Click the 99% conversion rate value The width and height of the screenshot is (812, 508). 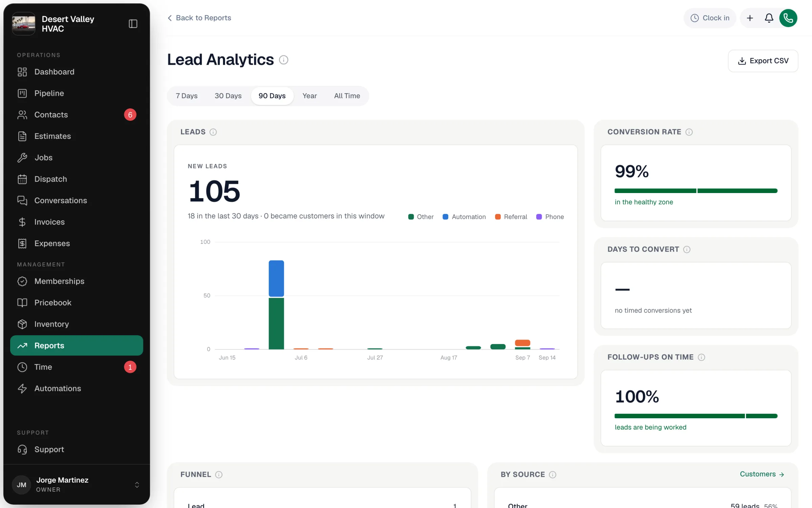pyautogui.click(x=632, y=171)
